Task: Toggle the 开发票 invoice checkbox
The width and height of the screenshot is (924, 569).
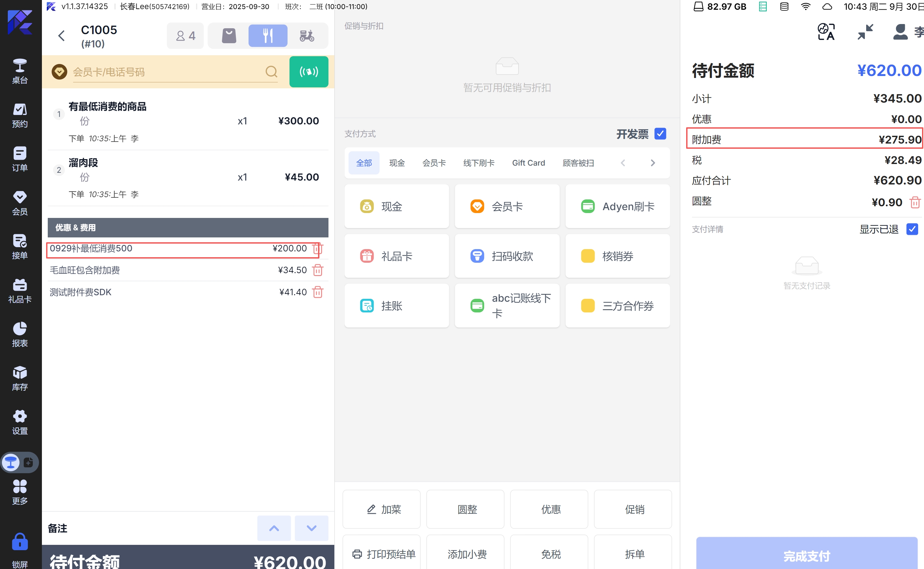Action: [x=660, y=133]
